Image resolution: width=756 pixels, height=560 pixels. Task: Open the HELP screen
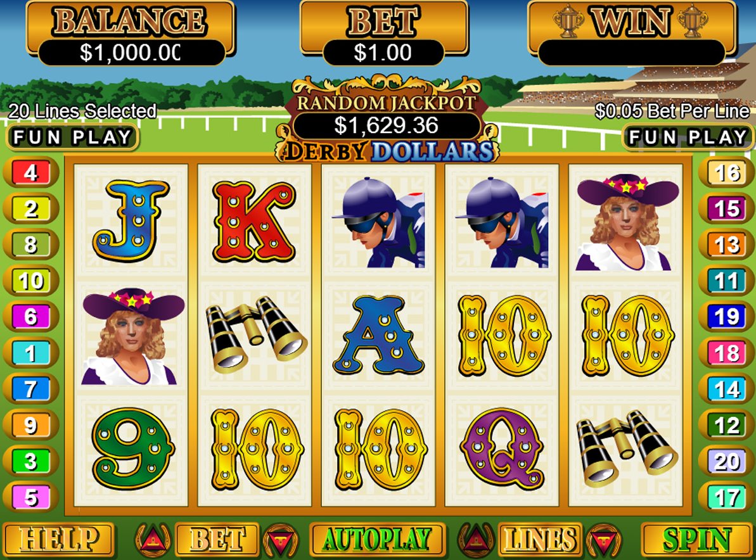pos(58,539)
